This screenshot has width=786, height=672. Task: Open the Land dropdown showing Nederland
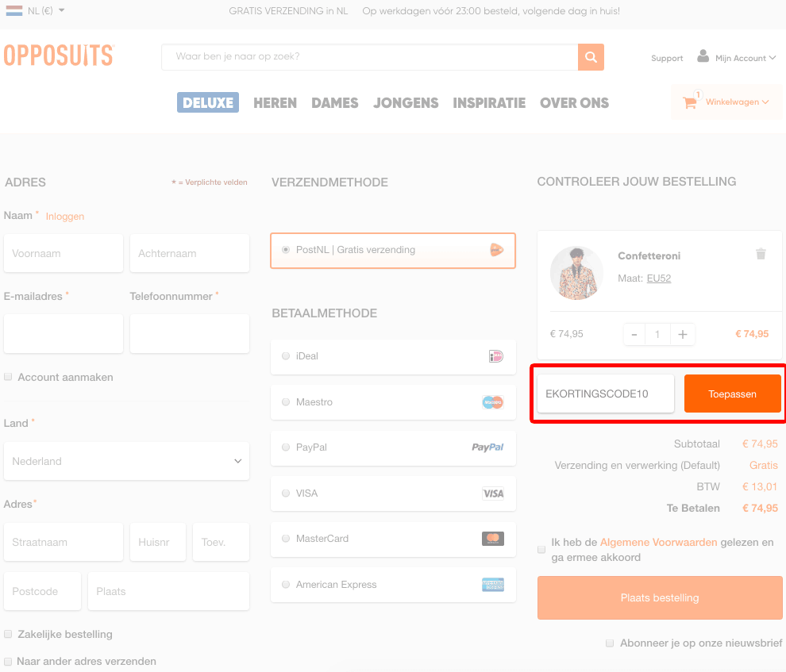pyautogui.click(x=126, y=461)
